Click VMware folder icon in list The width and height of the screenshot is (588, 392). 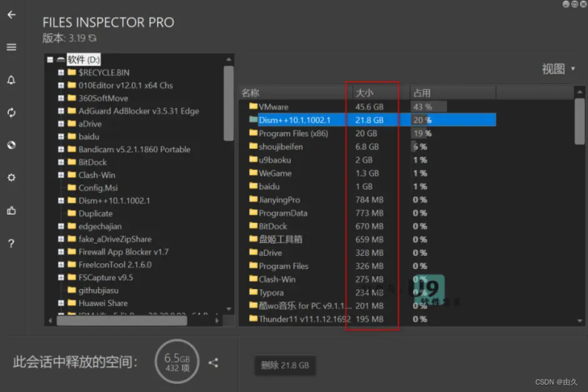click(253, 107)
